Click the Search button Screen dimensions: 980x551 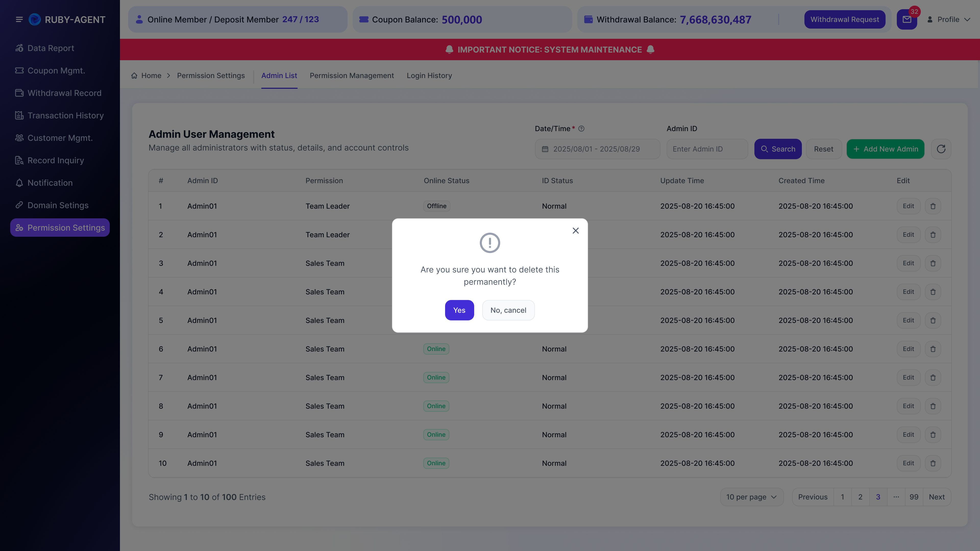[x=778, y=149]
